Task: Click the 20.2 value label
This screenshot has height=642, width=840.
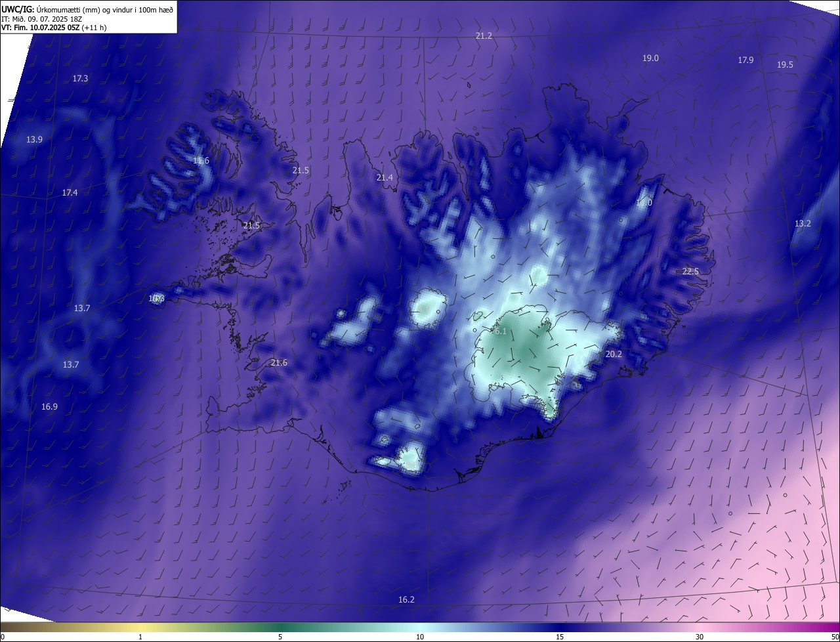Action: pyautogui.click(x=614, y=354)
